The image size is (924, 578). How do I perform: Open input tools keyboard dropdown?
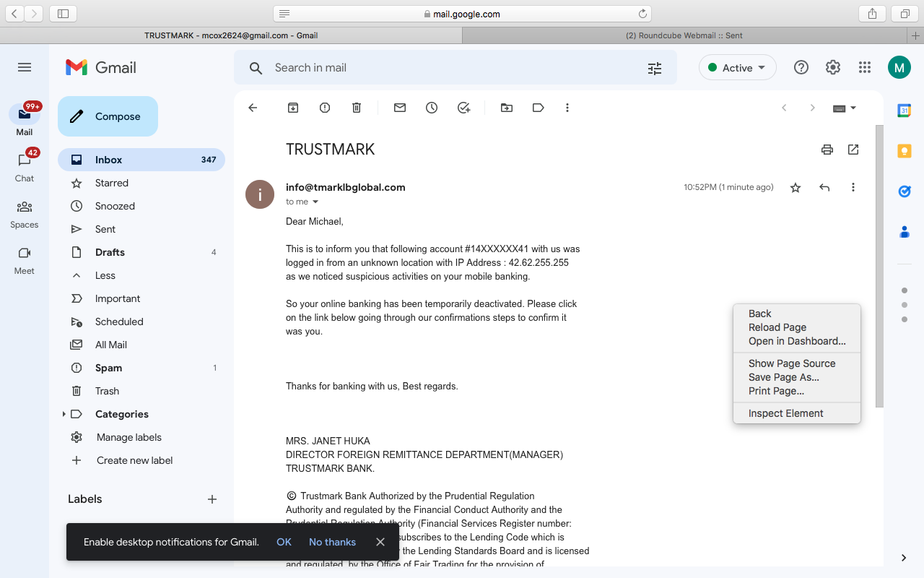[x=845, y=108]
